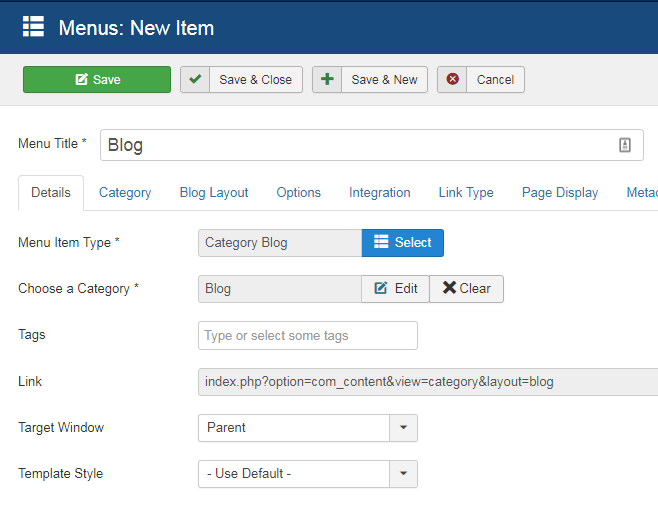Click the plus icon beside Save & New
The height and width of the screenshot is (511, 658).
click(327, 79)
